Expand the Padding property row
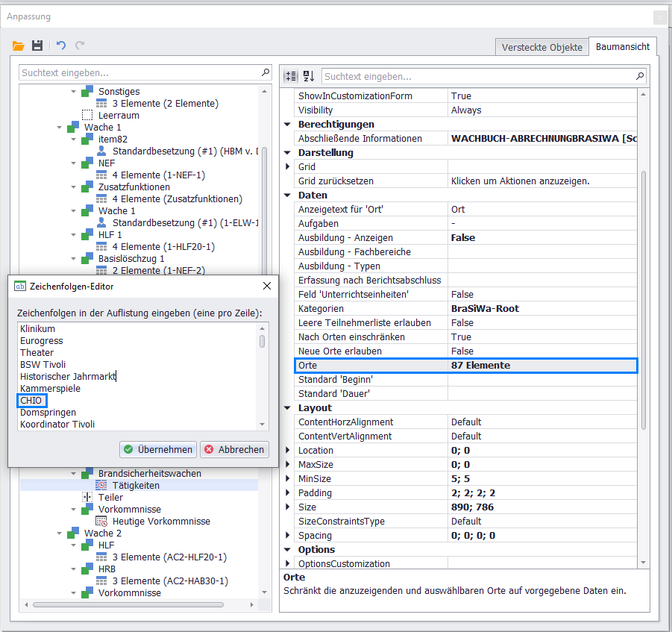This screenshot has height=632, width=672. coord(288,493)
